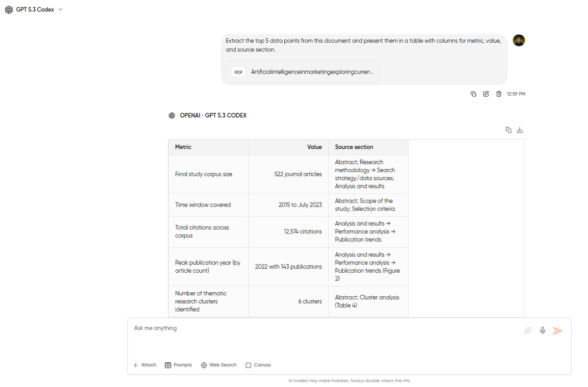Click the OpenAI logo beside the model name
This screenshot has width=588, height=387.
tap(171, 115)
